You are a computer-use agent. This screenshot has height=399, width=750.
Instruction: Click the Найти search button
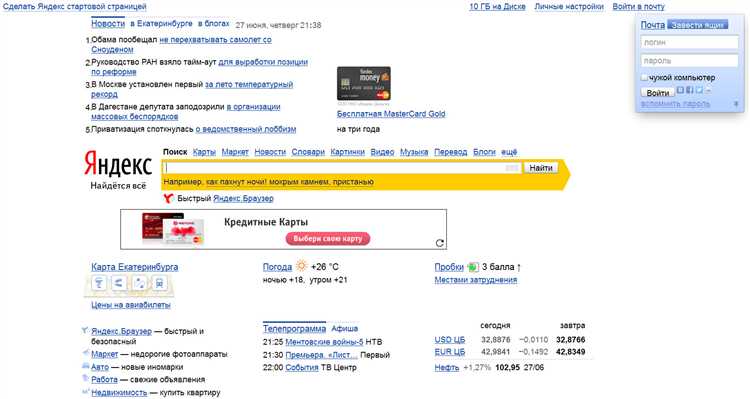pyautogui.click(x=541, y=168)
